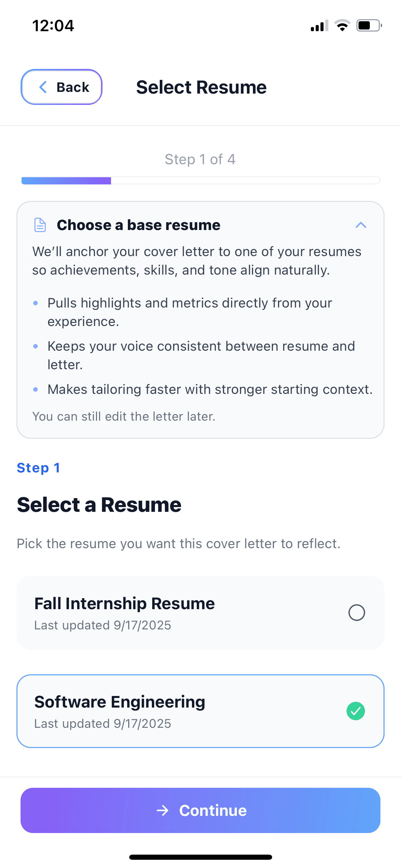This screenshot has width=401, height=868.
Task: Tap the Select Resume page title
Action: point(201,87)
